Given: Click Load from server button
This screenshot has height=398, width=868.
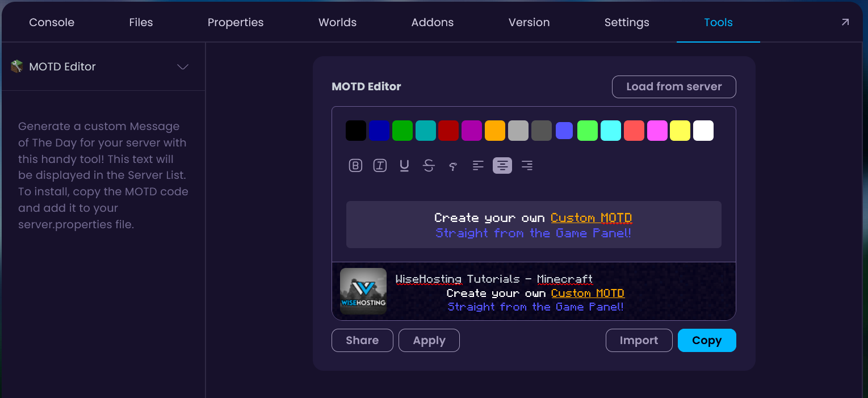Looking at the screenshot, I should coord(674,87).
